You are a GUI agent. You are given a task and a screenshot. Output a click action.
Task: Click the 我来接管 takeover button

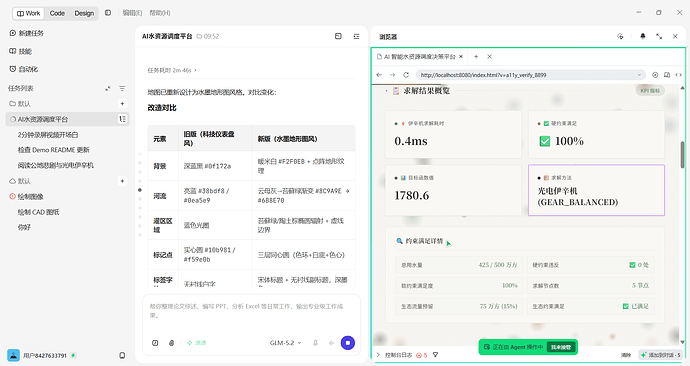click(x=561, y=347)
